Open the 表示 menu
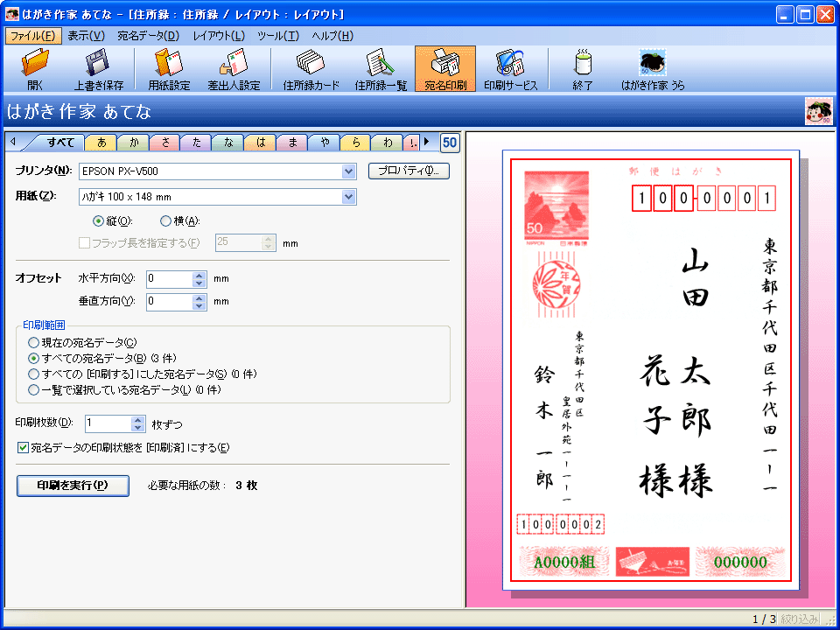The width and height of the screenshot is (840, 630). pyautogui.click(x=87, y=36)
